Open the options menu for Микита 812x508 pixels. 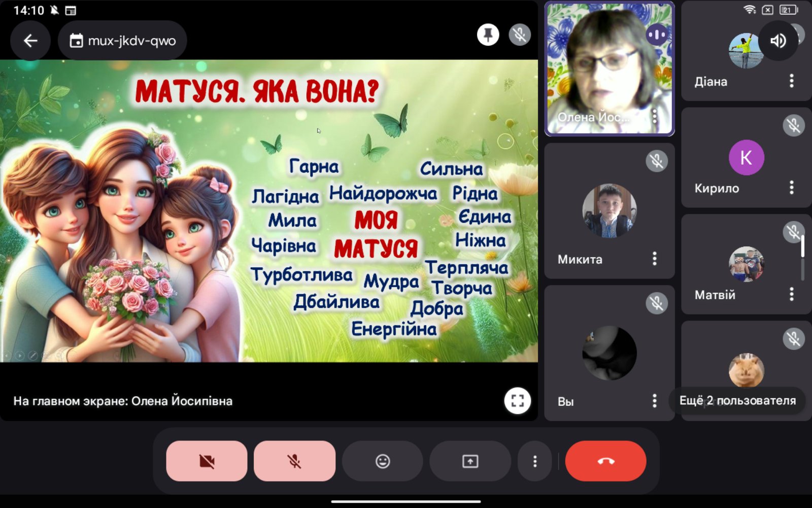click(655, 259)
